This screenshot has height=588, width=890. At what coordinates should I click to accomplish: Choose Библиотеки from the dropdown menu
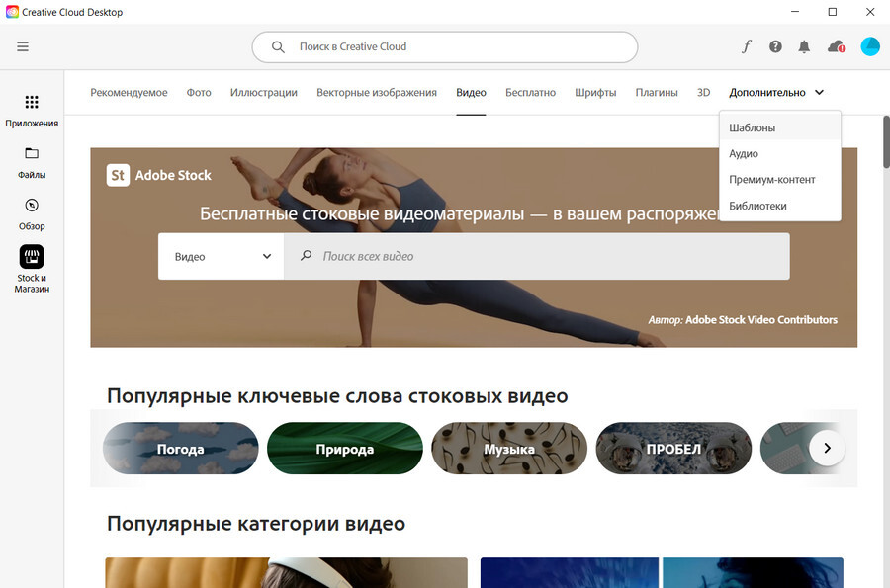[780, 206]
